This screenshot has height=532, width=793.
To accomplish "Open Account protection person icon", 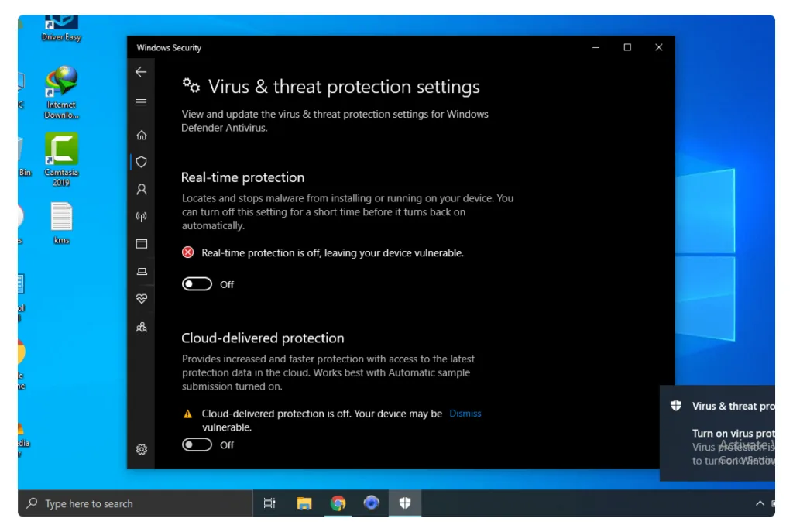I will [142, 190].
